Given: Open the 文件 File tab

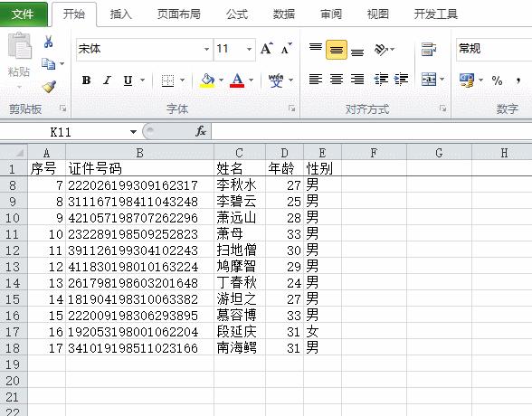Looking at the screenshot, I should pyautogui.click(x=24, y=14).
